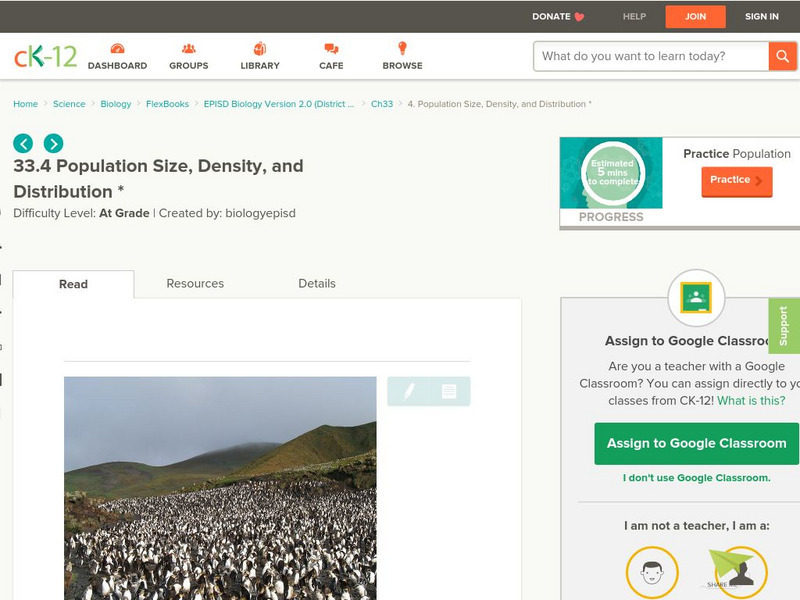This screenshot has width=800, height=600.
Task: Switch to the Resources tab
Action: 195,284
